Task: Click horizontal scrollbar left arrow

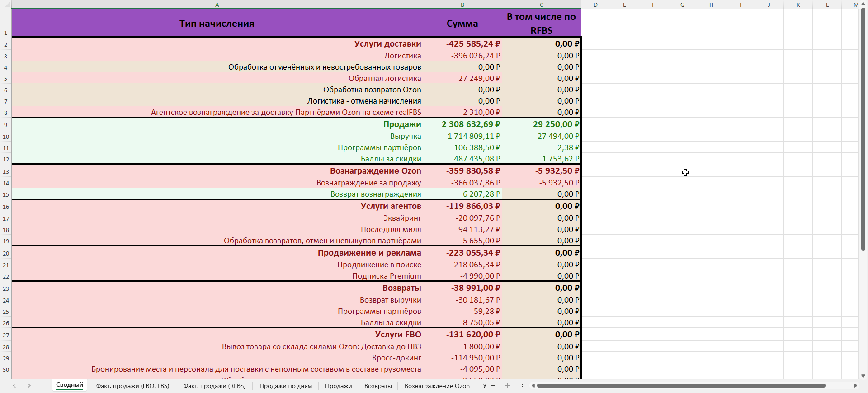Action: 533,386
